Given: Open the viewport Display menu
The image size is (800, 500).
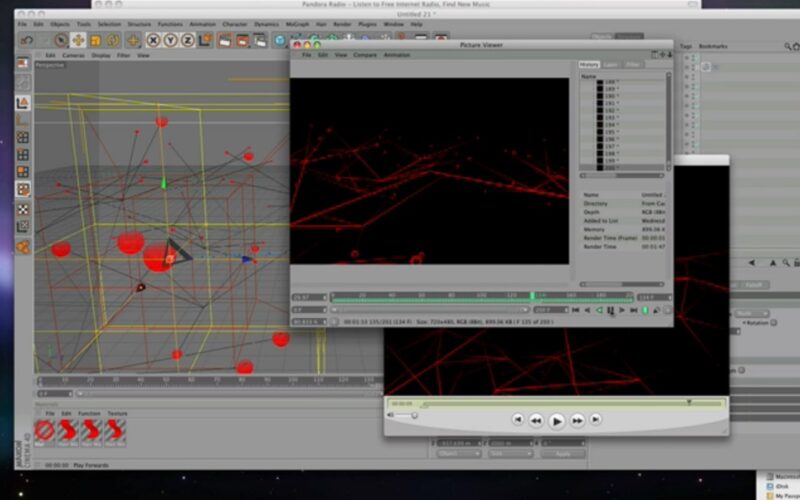Looking at the screenshot, I should pyautogui.click(x=101, y=55).
